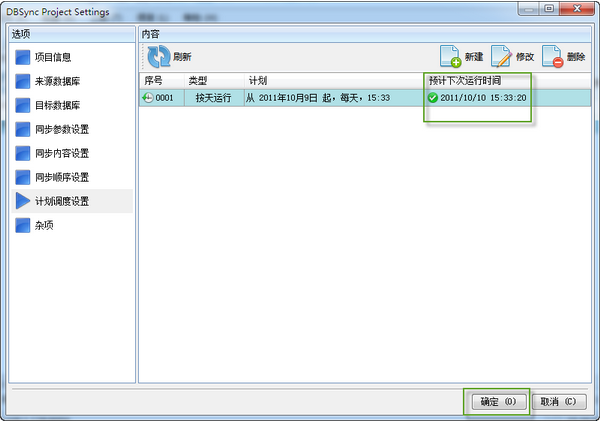Open the 同步内容设置 section
Image resolution: width=601 pixels, height=422 pixels.
(62, 153)
